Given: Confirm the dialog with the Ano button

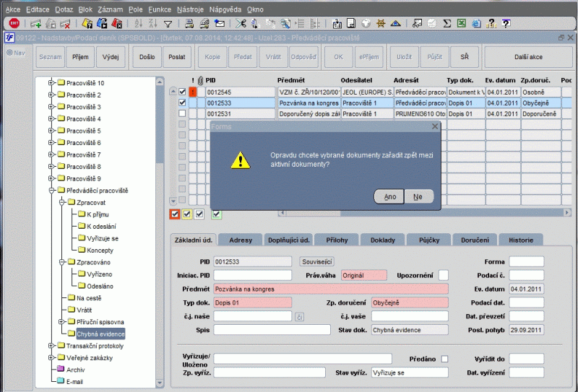Looking at the screenshot, I should tap(389, 197).
